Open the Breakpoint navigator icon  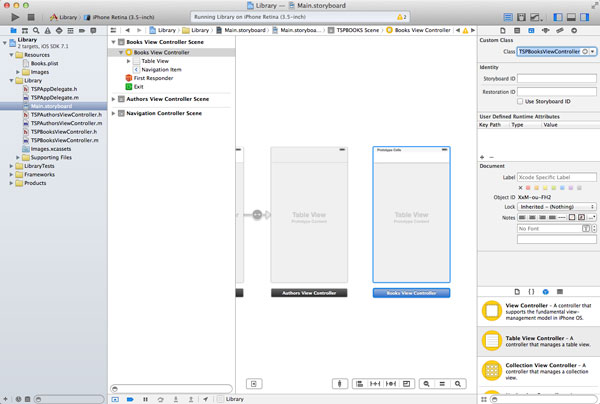(x=82, y=30)
